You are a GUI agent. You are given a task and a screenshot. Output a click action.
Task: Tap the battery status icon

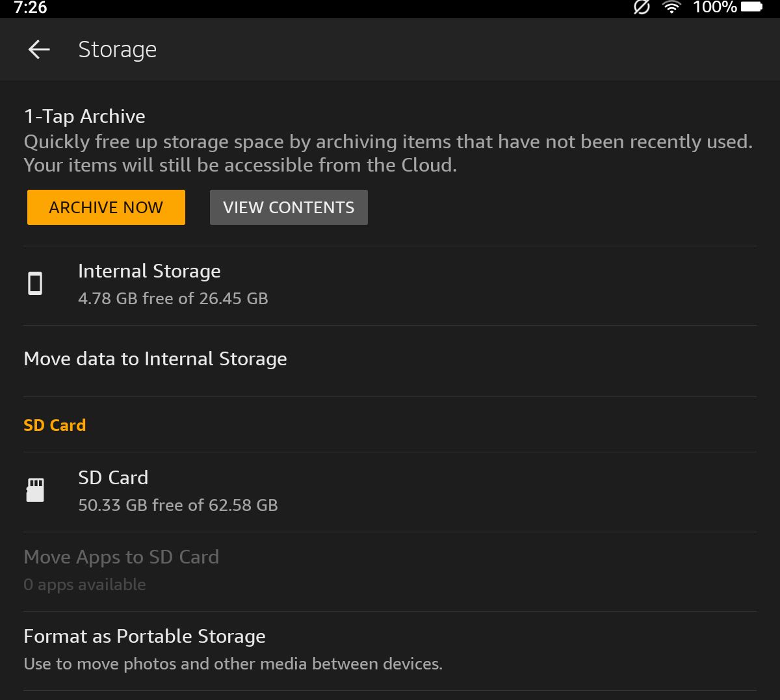click(x=751, y=7)
